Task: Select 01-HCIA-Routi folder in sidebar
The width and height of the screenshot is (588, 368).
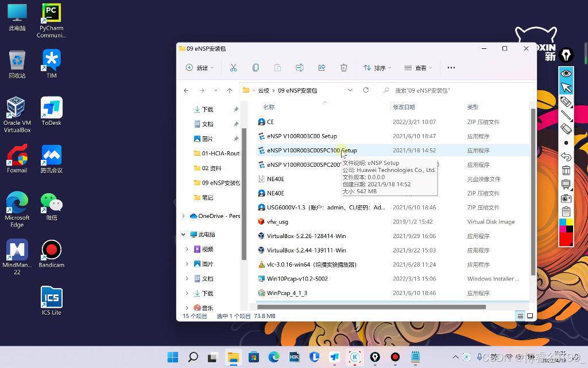Action: 216,153
